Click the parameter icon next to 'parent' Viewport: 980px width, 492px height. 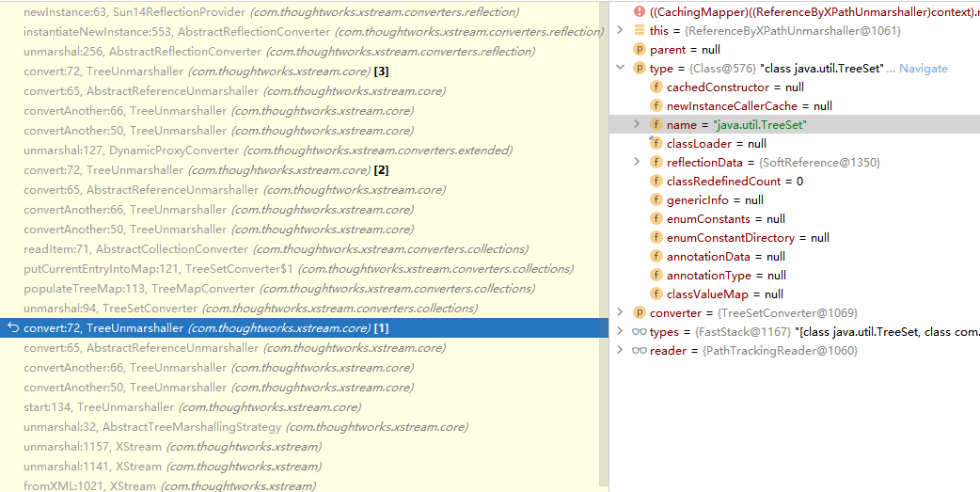point(640,49)
